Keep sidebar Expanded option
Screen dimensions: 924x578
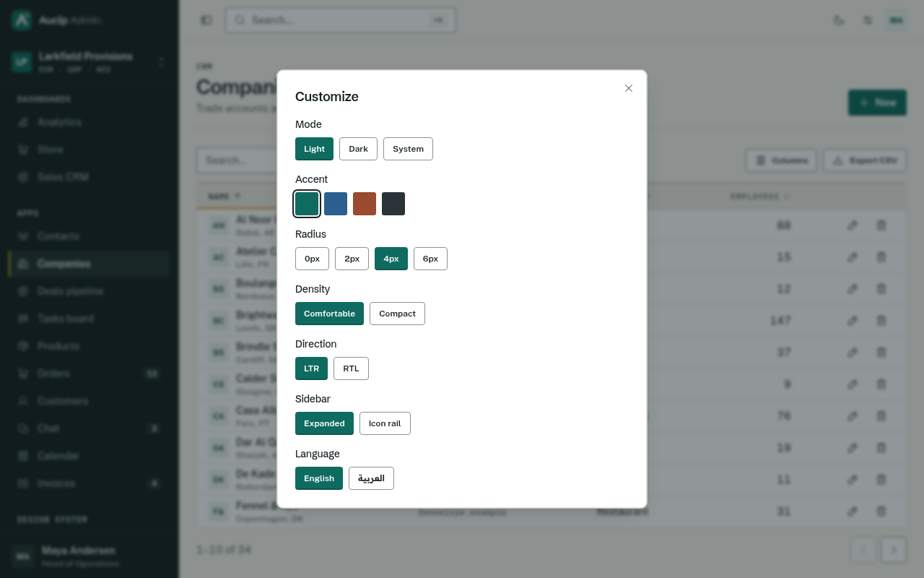[324, 423]
